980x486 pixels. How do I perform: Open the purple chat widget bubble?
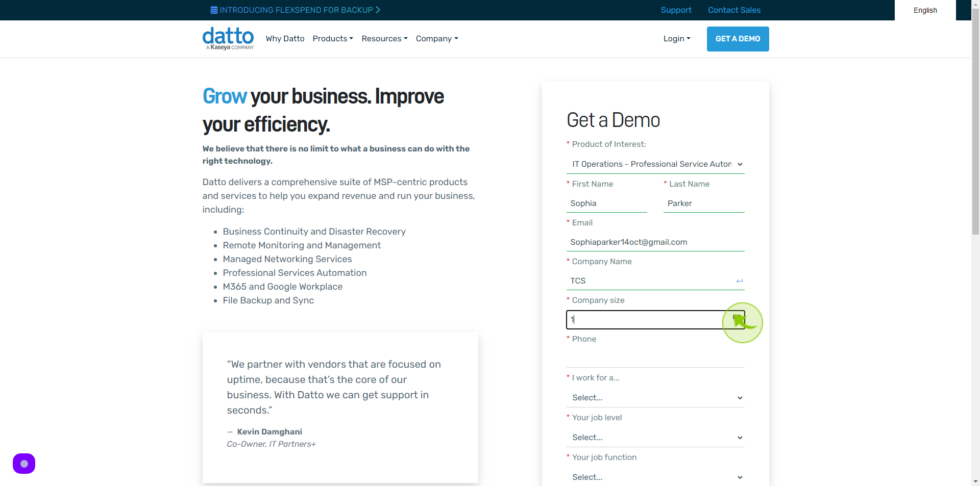(24, 464)
